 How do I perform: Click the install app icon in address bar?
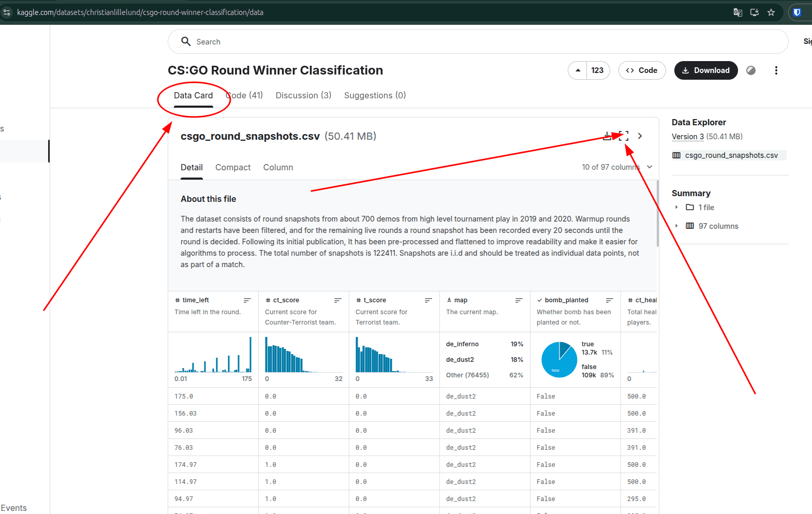[755, 12]
